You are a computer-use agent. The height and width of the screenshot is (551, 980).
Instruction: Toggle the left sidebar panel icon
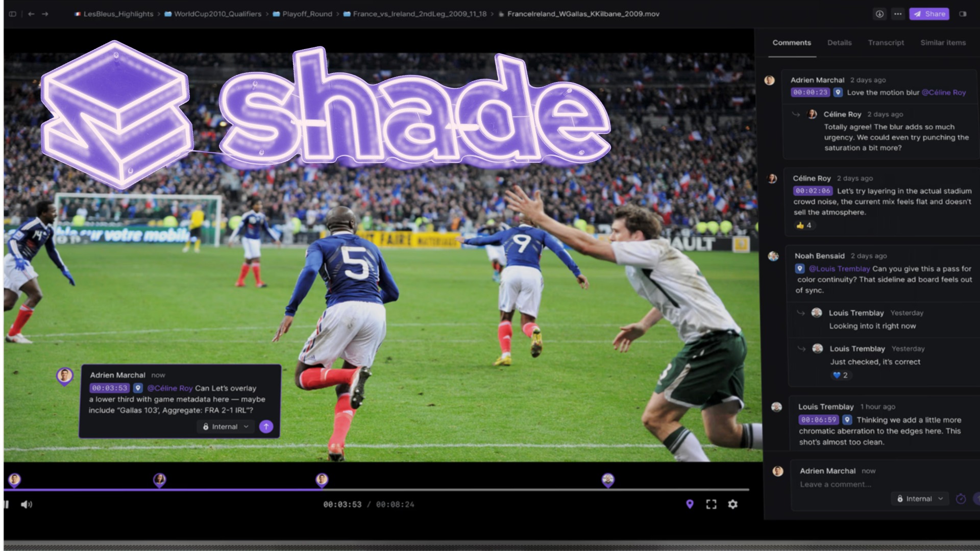click(13, 14)
